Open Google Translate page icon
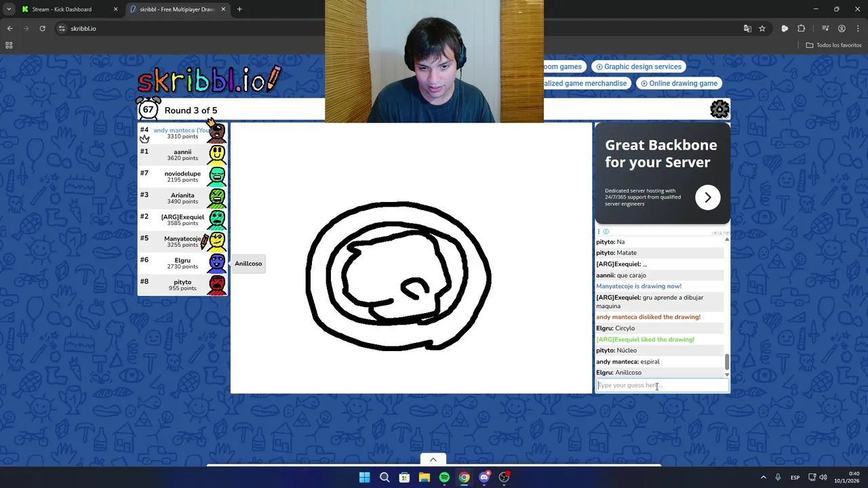Screen dimensions: 868x488 coord(747,28)
